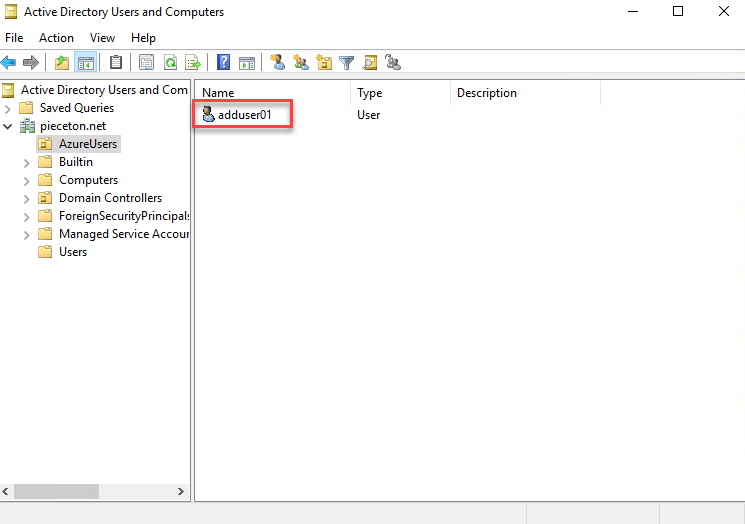Click the Find objects magnifier icon
The image size is (745, 524).
[370, 62]
